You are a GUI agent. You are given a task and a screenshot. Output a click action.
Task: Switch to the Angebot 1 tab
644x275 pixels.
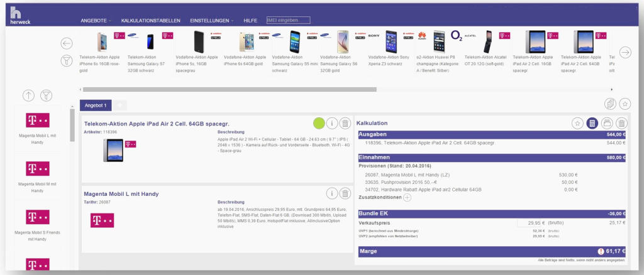click(x=96, y=105)
